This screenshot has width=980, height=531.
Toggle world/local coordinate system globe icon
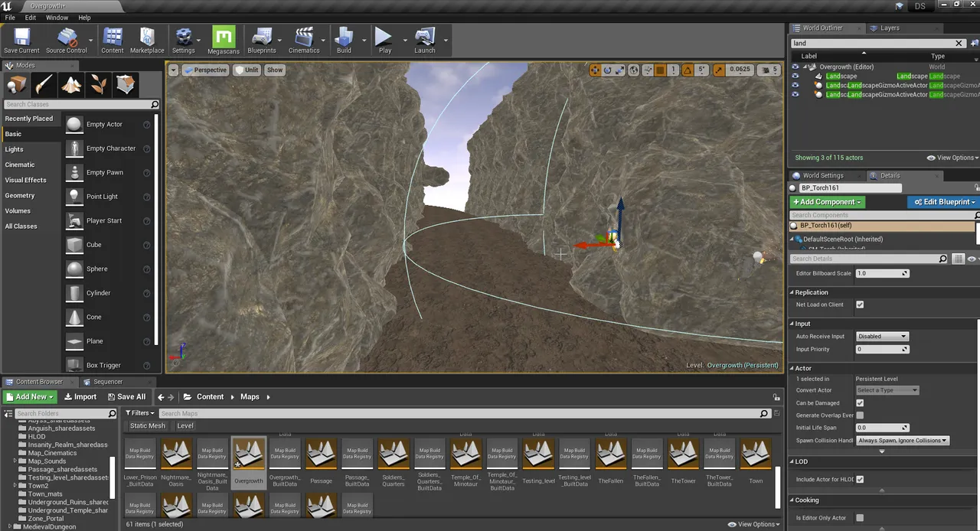click(x=633, y=70)
